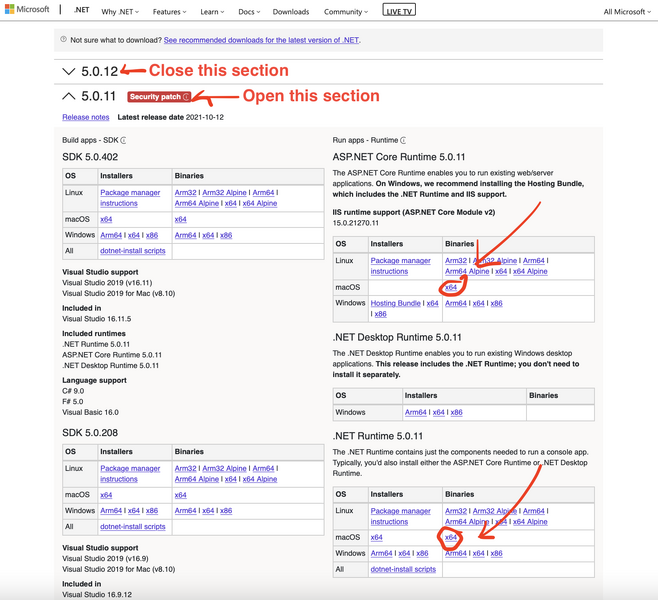Open the Docs dropdown menu
The width and height of the screenshot is (658, 600).
249,12
